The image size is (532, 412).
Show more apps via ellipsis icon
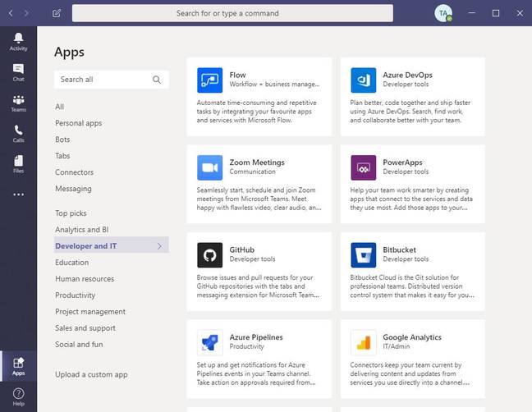pyautogui.click(x=18, y=195)
